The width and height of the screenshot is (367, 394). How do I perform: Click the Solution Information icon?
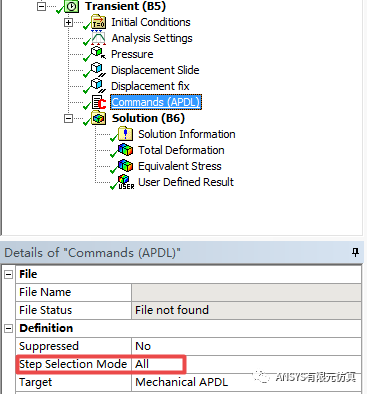point(125,134)
